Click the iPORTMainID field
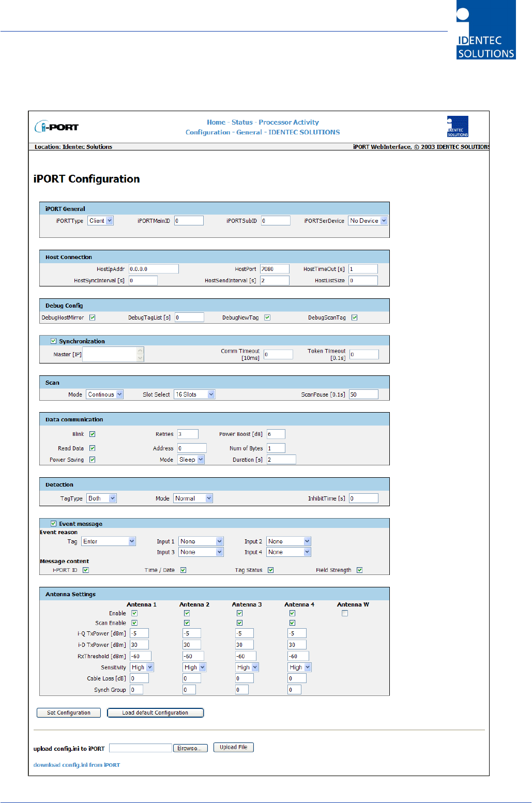 pos(189,221)
